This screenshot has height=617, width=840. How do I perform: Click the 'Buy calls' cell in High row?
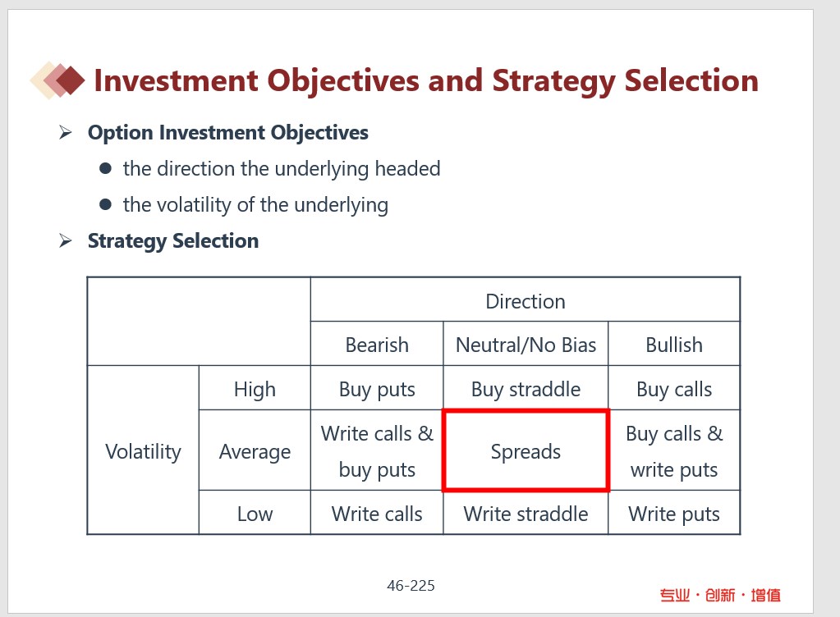[674, 389]
